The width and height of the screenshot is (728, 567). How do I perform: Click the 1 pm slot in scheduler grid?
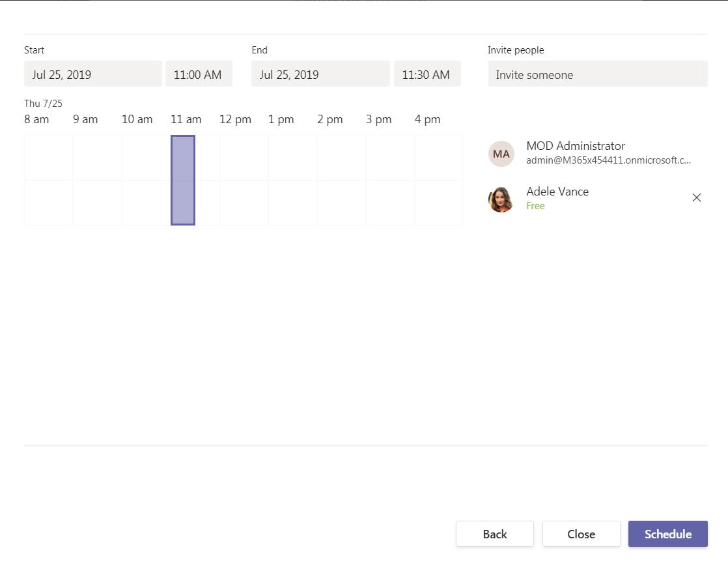pyautogui.click(x=292, y=180)
